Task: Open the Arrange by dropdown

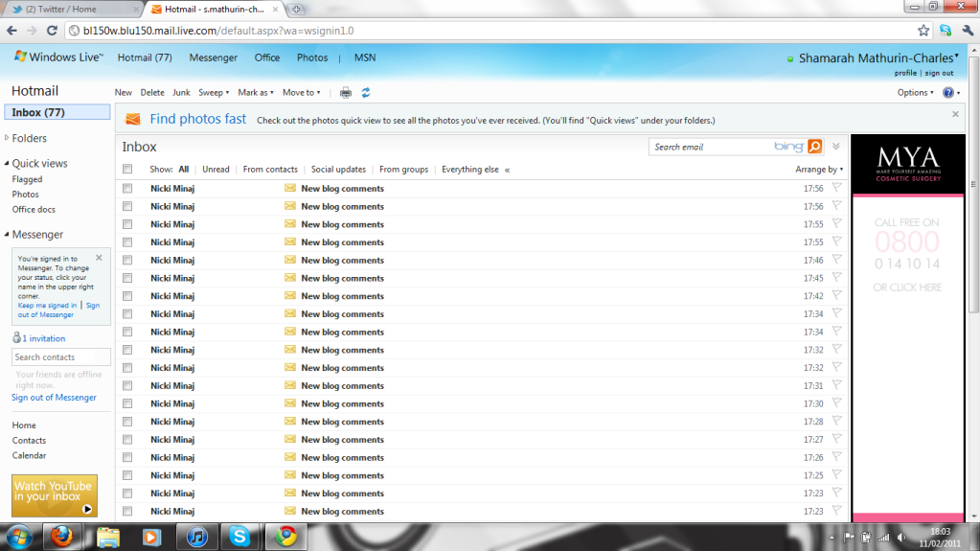Action: (819, 169)
